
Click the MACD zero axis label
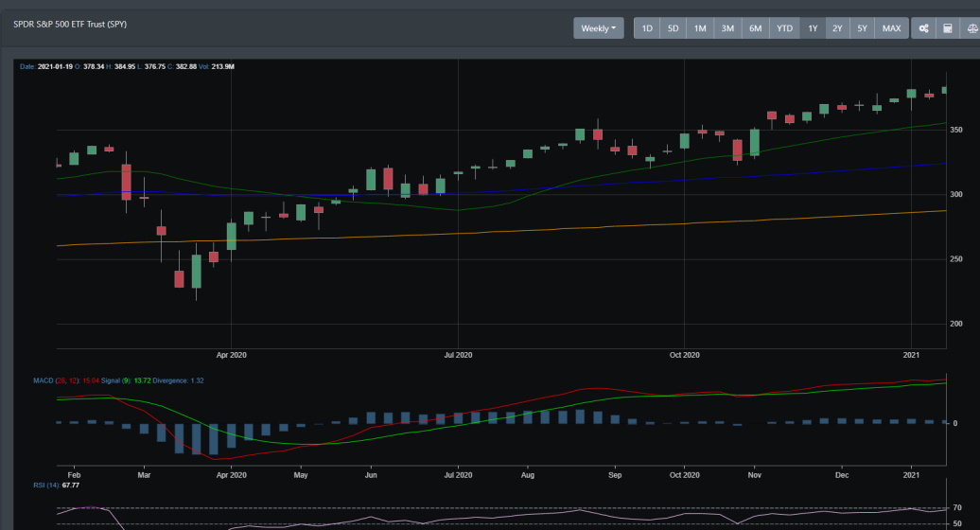(x=955, y=423)
